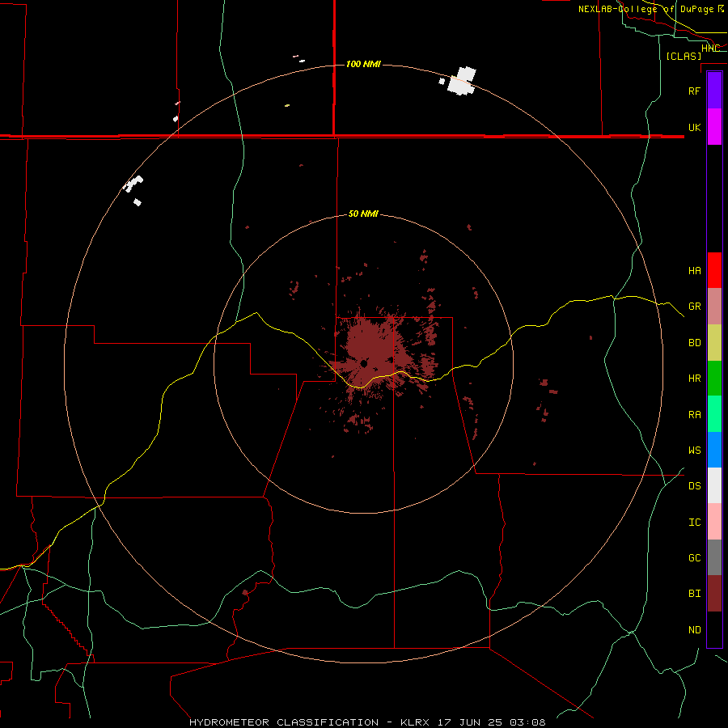Click the magenta UK color swatch
Screen dimensions: 728x728
click(714, 127)
